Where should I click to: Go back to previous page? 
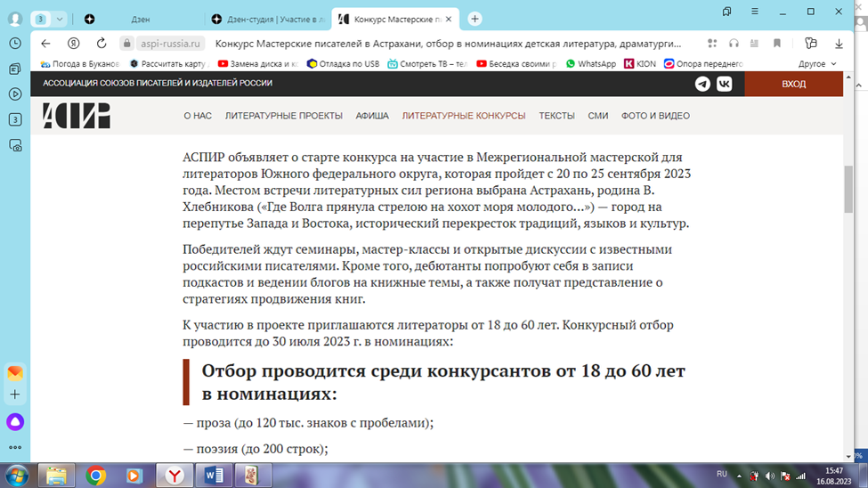pyautogui.click(x=45, y=44)
